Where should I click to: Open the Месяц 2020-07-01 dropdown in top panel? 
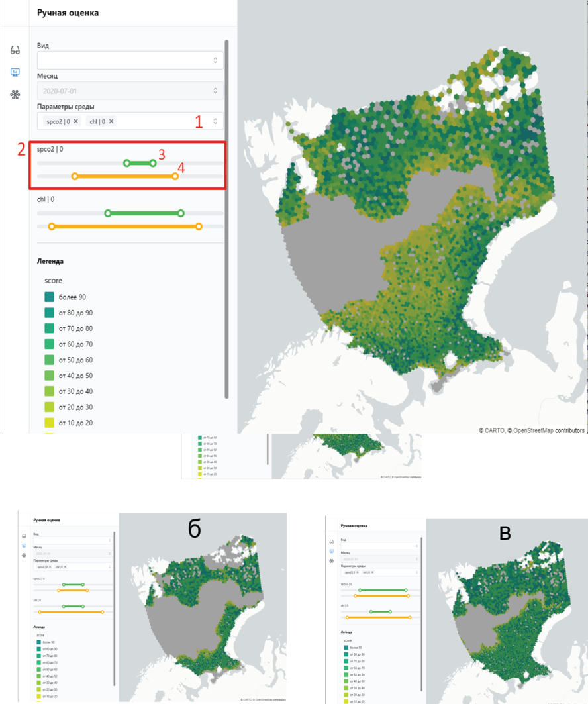click(x=130, y=91)
